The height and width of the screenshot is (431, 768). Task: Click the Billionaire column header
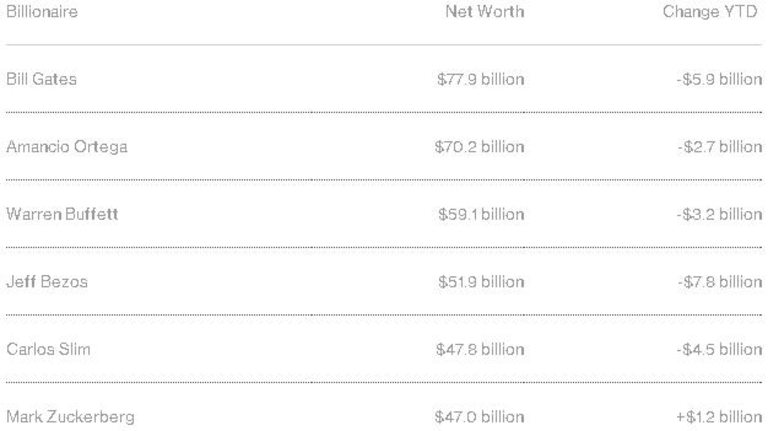(x=42, y=12)
